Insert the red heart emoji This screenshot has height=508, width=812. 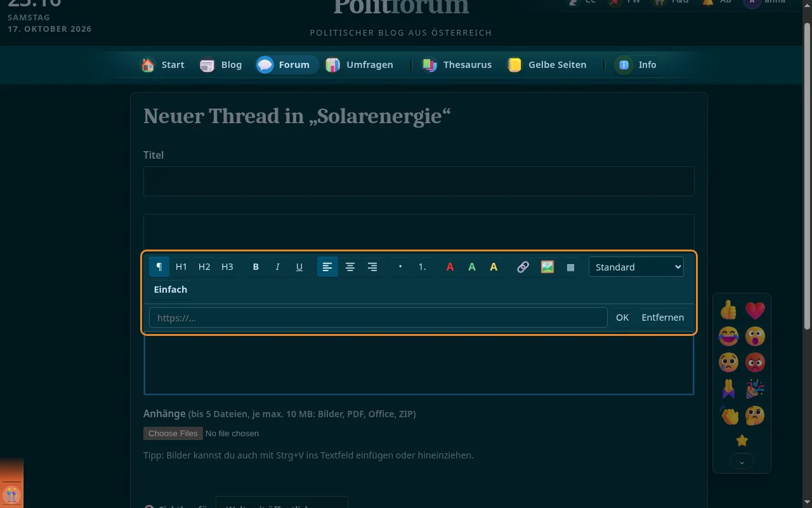755,310
